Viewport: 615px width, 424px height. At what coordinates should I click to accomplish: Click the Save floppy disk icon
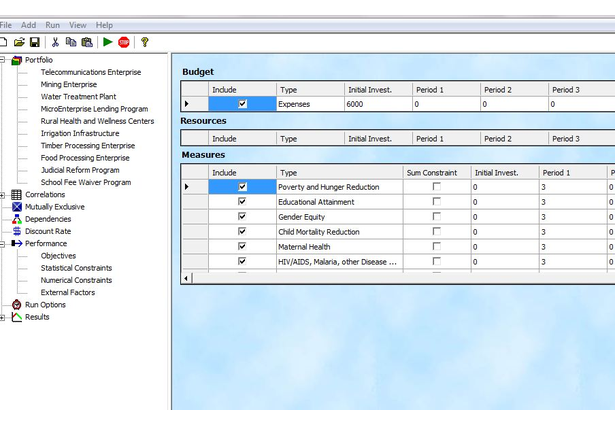(35, 42)
